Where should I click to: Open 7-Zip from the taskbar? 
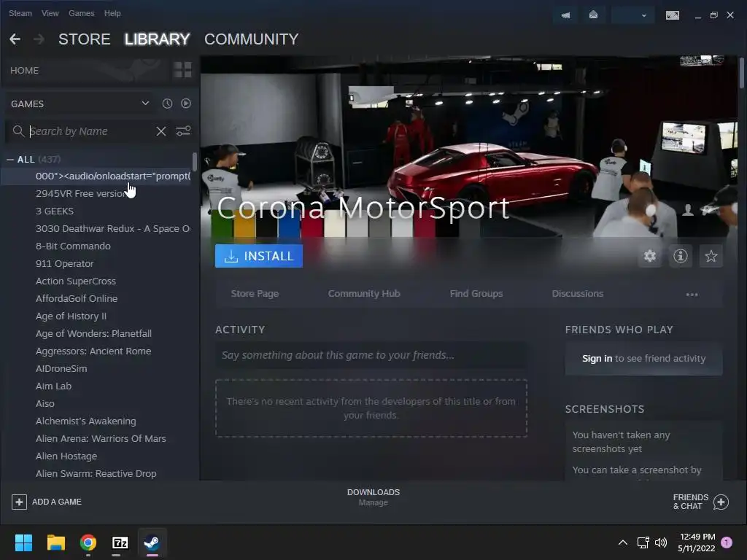[120, 542]
